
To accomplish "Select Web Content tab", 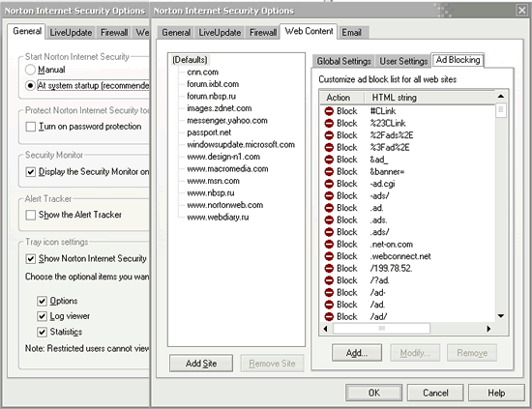I will 309,31.
